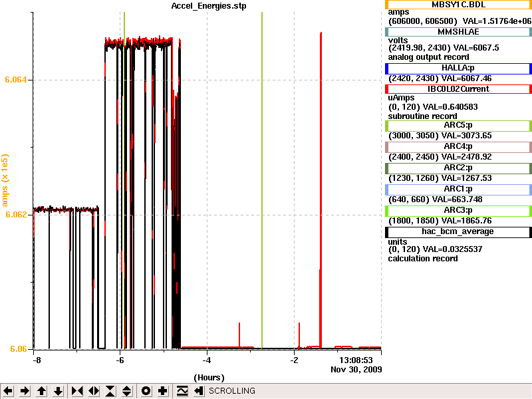The width and height of the screenshot is (532, 399).
Task: Click the 6.062 y-axis tick value
Action: pyautogui.click(x=15, y=214)
